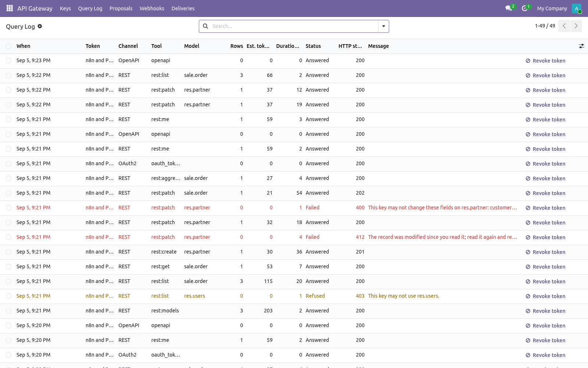The width and height of the screenshot is (588, 368).
Task: Toggle the select-all header checkbox
Action: pyautogui.click(x=8, y=46)
